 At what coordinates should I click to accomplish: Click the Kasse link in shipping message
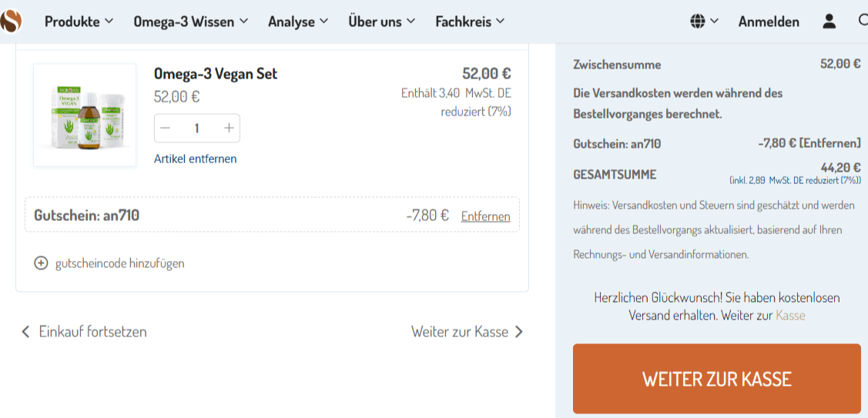[x=790, y=316]
